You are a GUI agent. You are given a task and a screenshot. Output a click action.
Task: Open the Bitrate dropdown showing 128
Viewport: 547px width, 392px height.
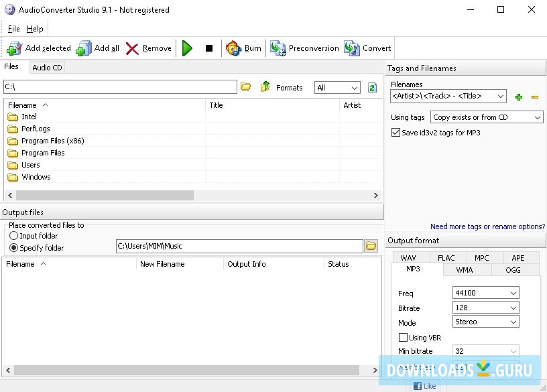tap(485, 308)
